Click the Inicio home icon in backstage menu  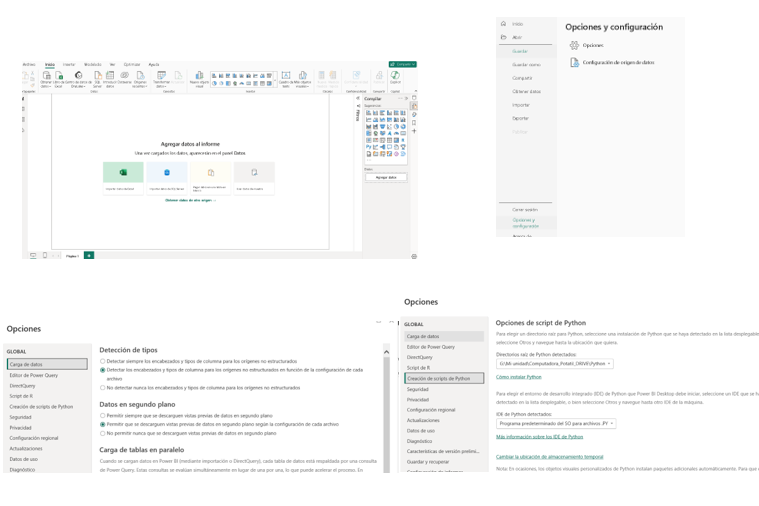(503, 24)
